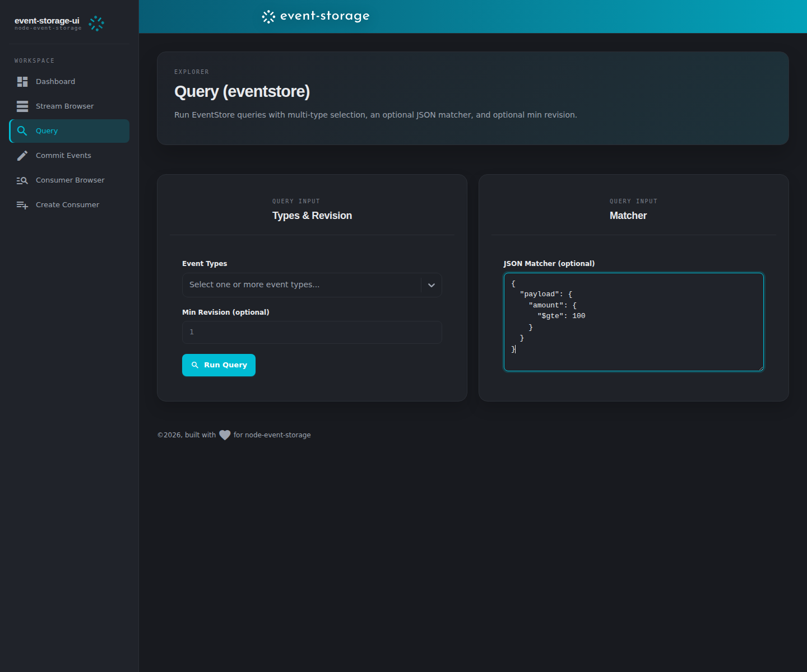
Task: Click the "payload": { line in matcher
Action: click(x=546, y=295)
